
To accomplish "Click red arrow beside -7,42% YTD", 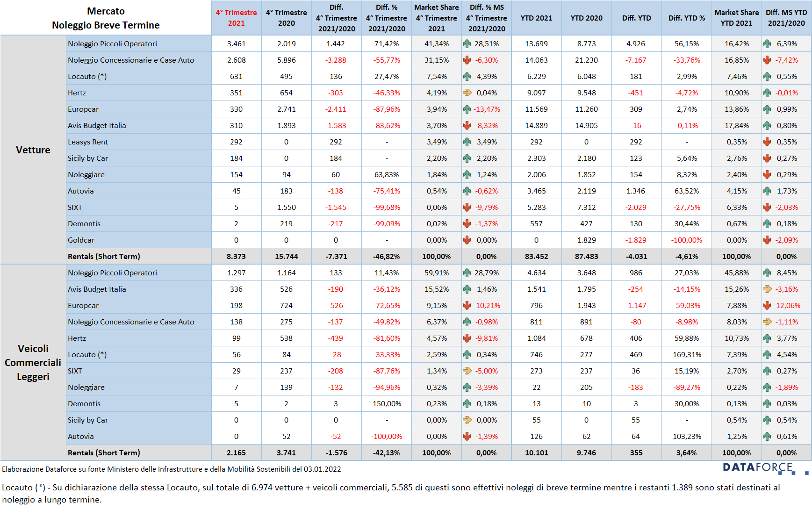I will [x=767, y=60].
